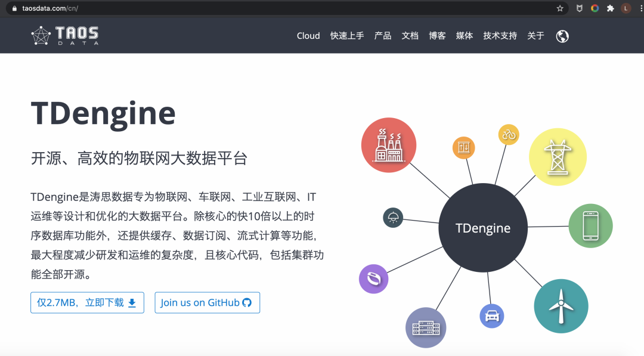This screenshot has width=644, height=356.
Task: Click the purple-gray server rack circle icon
Action: pyautogui.click(x=426, y=327)
